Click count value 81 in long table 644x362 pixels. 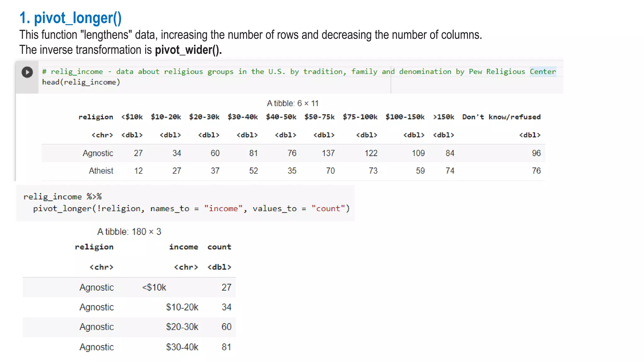(x=226, y=347)
